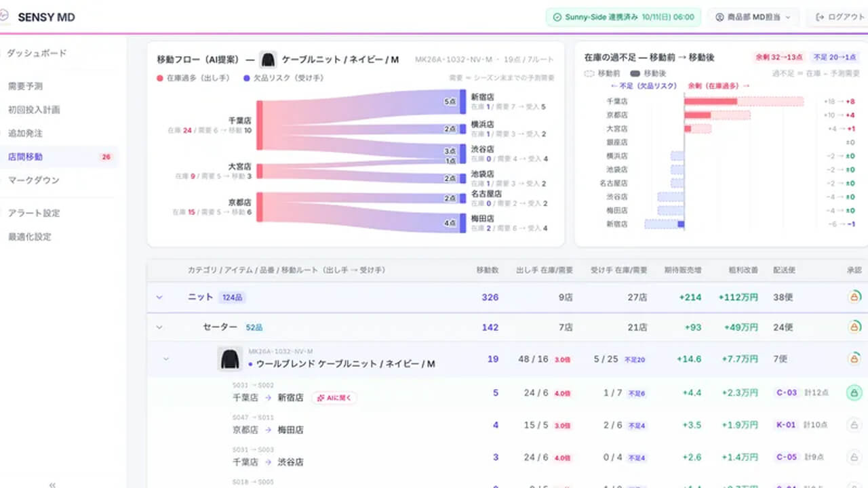Toggle approval lock for 千葉店 → 新宿店 route

pos(854,392)
